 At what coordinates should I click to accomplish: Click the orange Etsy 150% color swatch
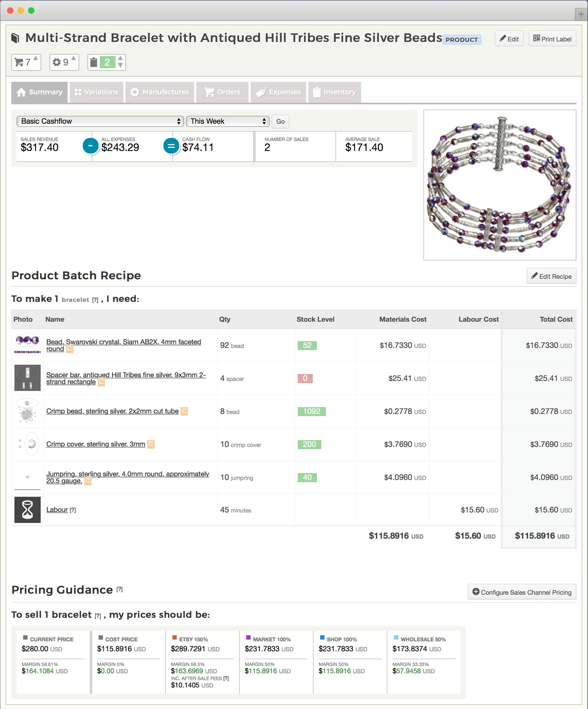pos(175,638)
